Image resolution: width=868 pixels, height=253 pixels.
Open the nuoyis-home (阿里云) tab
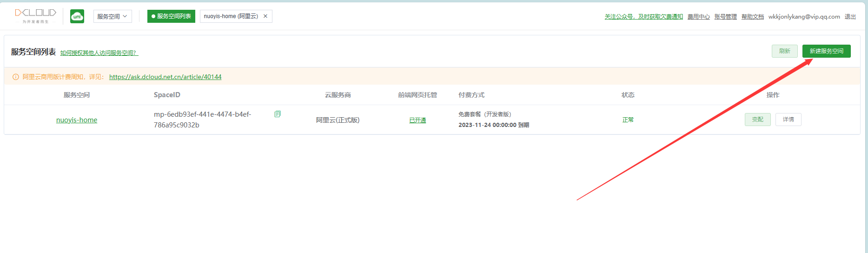coord(231,16)
